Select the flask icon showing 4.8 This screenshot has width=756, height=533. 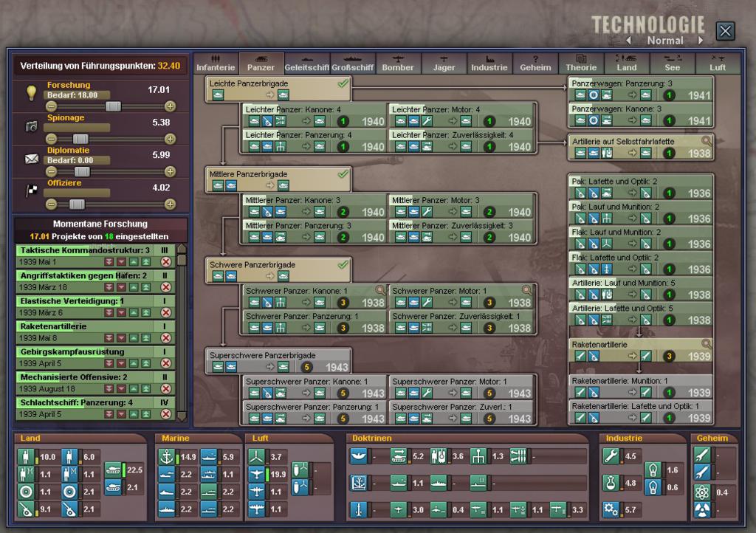click(611, 483)
